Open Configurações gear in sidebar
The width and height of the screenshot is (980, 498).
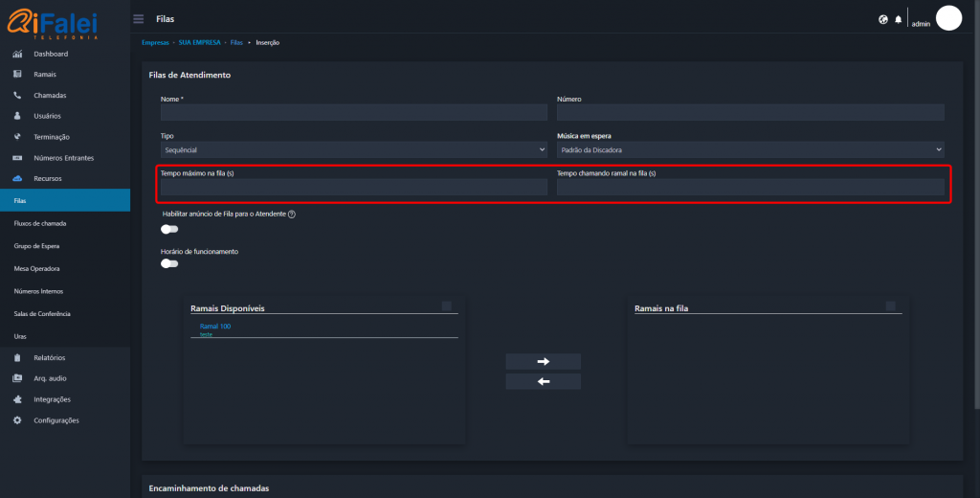[17, 420]
